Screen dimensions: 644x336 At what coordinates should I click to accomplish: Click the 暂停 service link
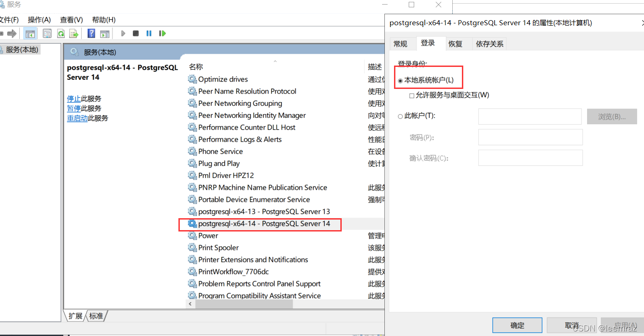tap(74, 108)
